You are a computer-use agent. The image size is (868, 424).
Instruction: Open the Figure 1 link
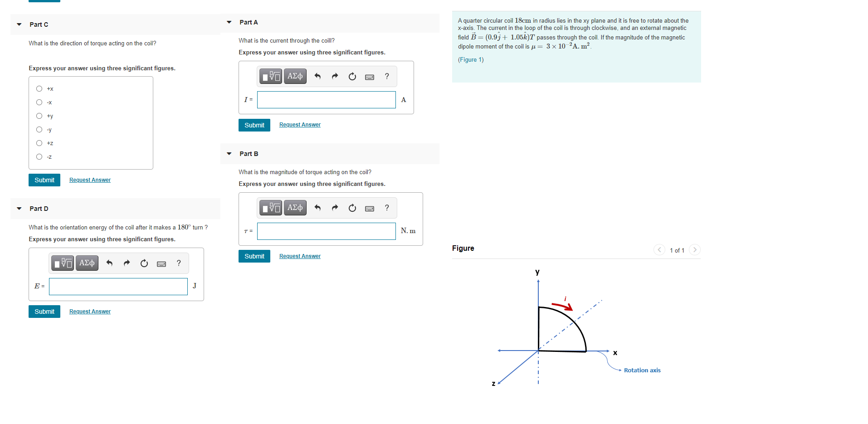(471, 60)
